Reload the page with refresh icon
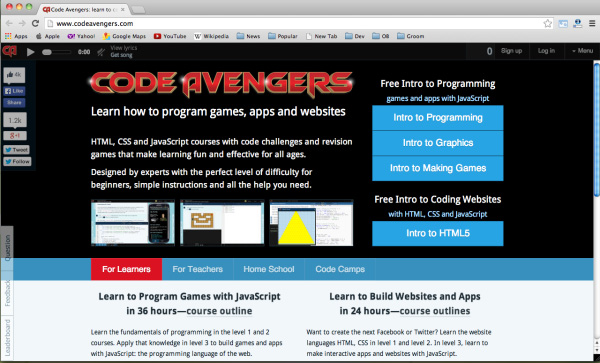 (x=35, y=23)
